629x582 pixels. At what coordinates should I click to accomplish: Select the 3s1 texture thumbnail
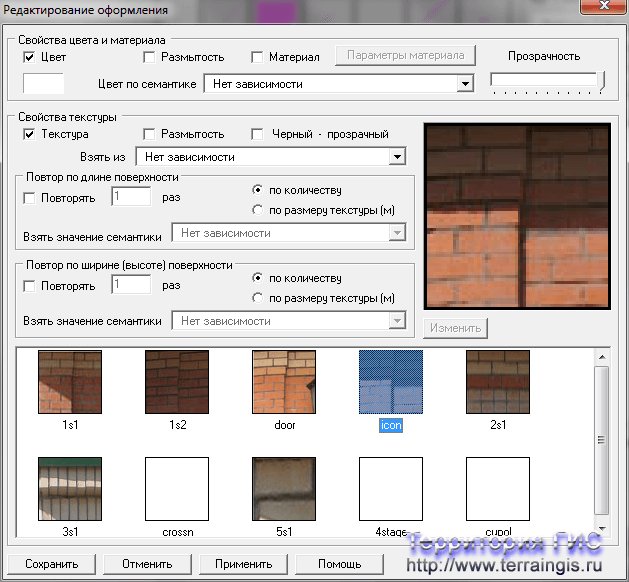pyautogui.click(x=69, y=489)
